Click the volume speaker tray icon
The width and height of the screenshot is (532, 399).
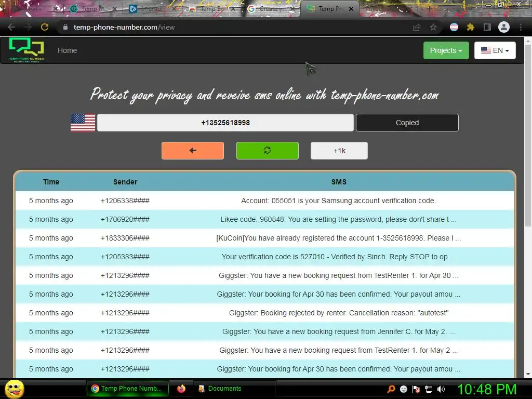pyautogui.click(x=441, y=389)
